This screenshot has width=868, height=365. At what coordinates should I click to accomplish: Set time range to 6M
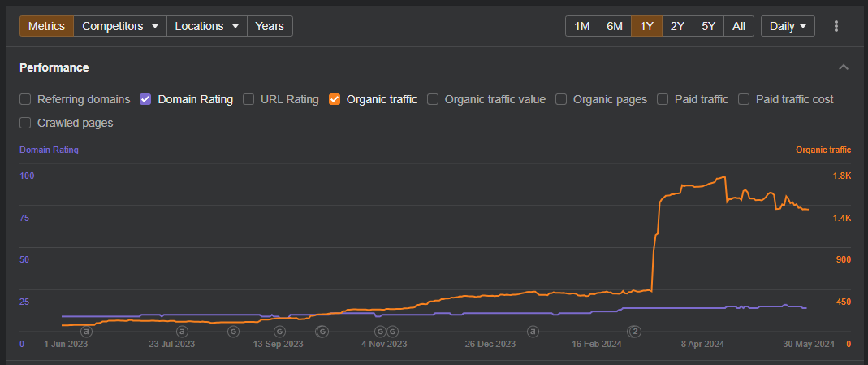click(615, 26)
